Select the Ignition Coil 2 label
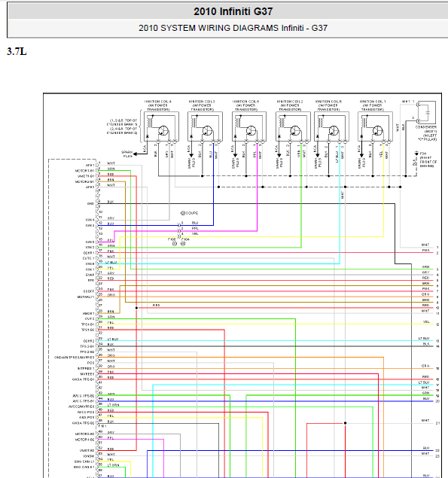Image resolution: width=448 pixels, height=478 pixels. tap(290, 105)
